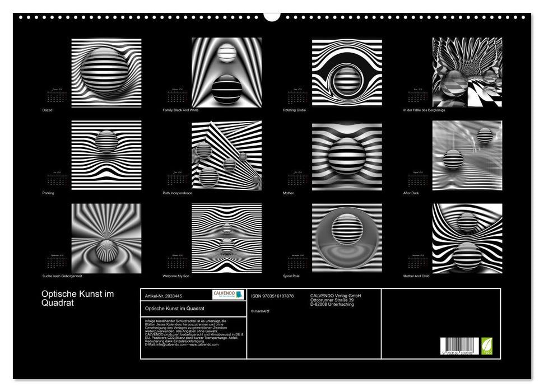Click the Artikel-Nr. 2033445 text field
The width and height of the screenshot is (544, 392).
[x=162, y=296]
